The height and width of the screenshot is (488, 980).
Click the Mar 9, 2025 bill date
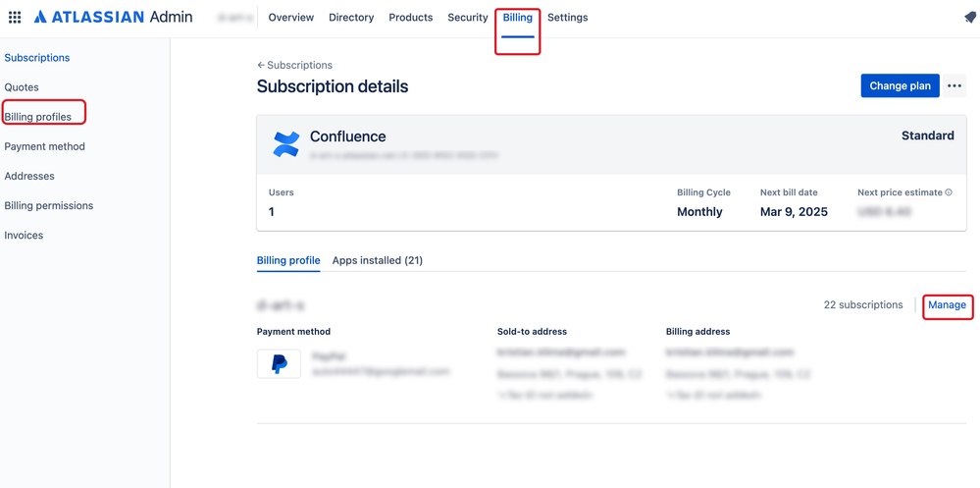794,212
